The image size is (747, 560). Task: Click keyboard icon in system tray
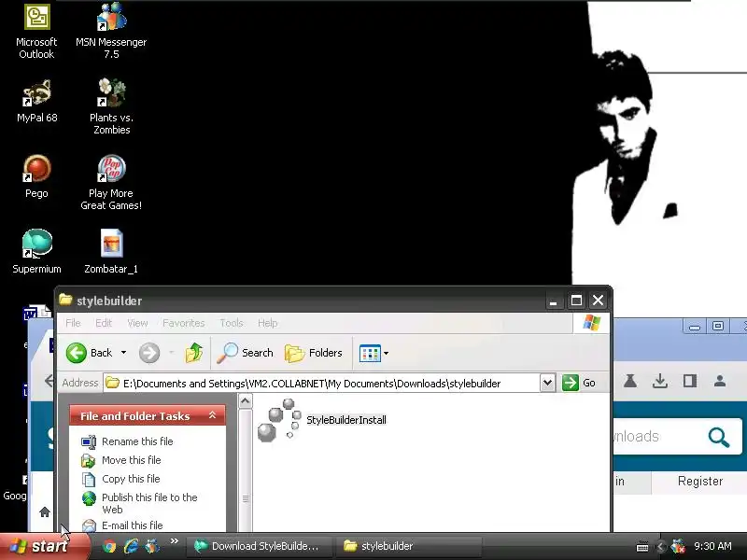[642, 547]
